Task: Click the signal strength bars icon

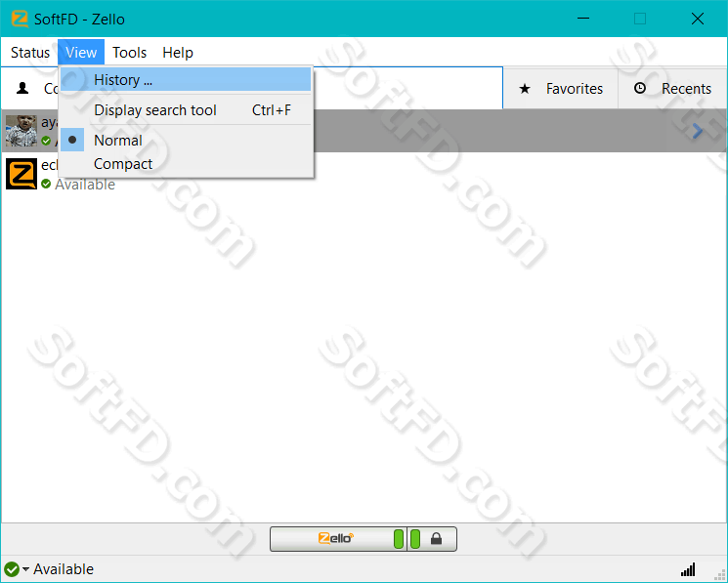Action: (x=688, y=569)
